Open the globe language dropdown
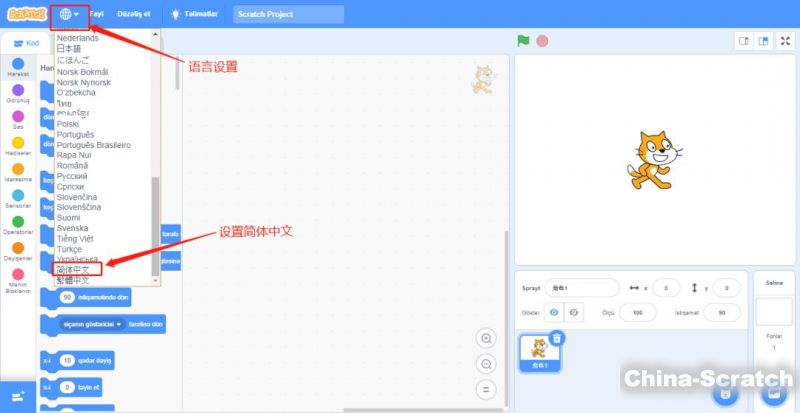The image size is (800, 413). 69,14
